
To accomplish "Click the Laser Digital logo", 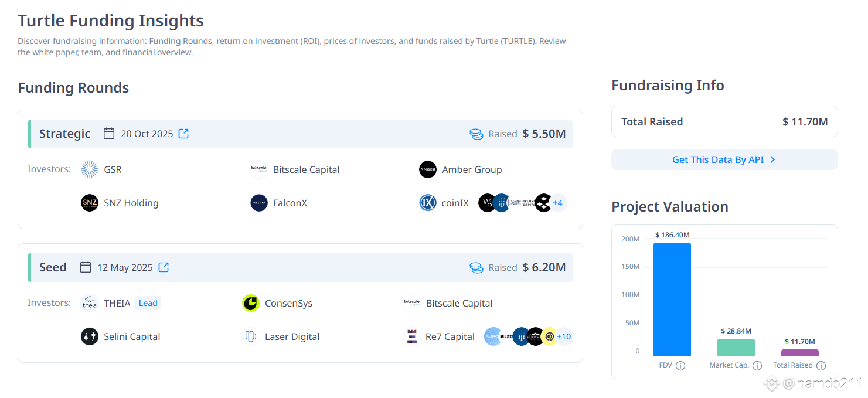I will [250, 336].
